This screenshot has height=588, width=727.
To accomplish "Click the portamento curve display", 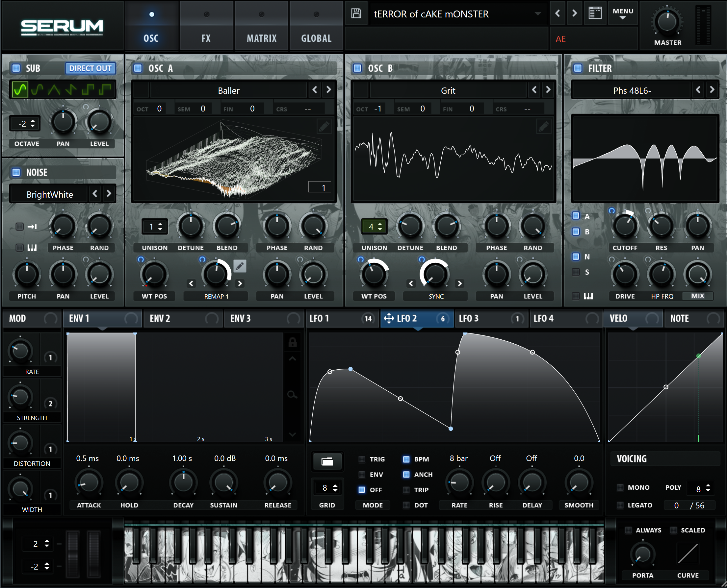I will (688, 553).
